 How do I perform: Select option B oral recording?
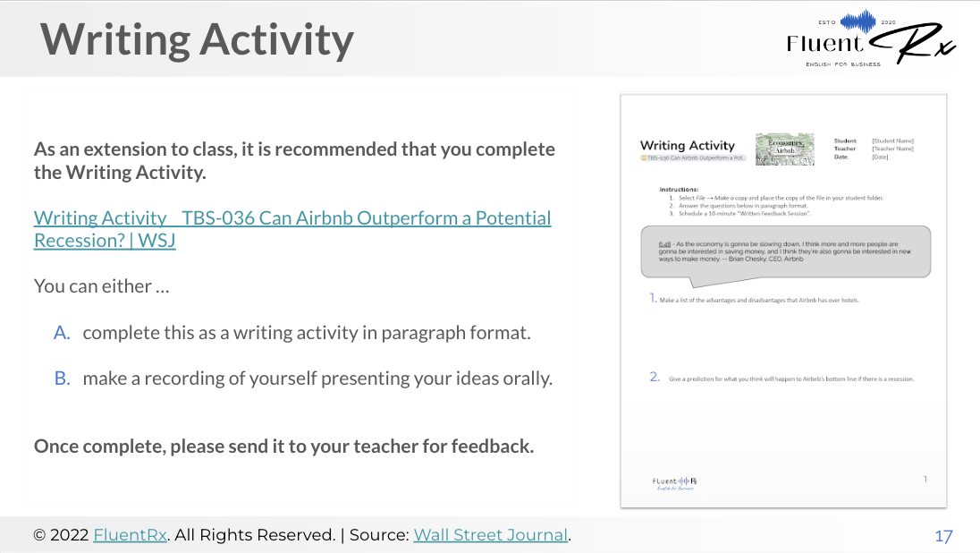coord(317,379)
